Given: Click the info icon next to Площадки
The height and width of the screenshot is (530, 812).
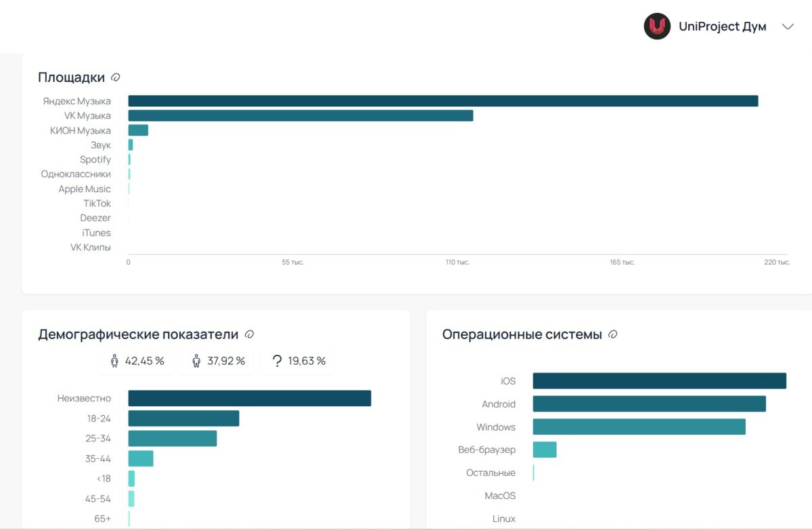Looking at the screenshot, I should (116, 77).
